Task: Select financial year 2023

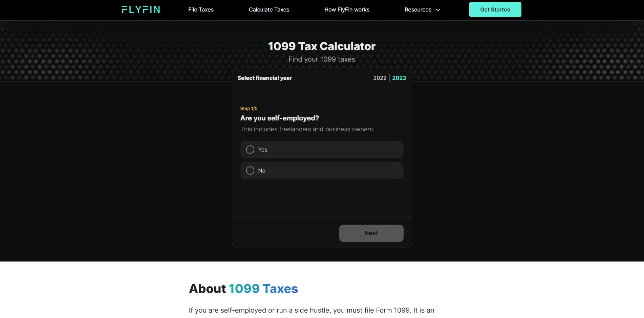Action: click(x=399, y=78)
